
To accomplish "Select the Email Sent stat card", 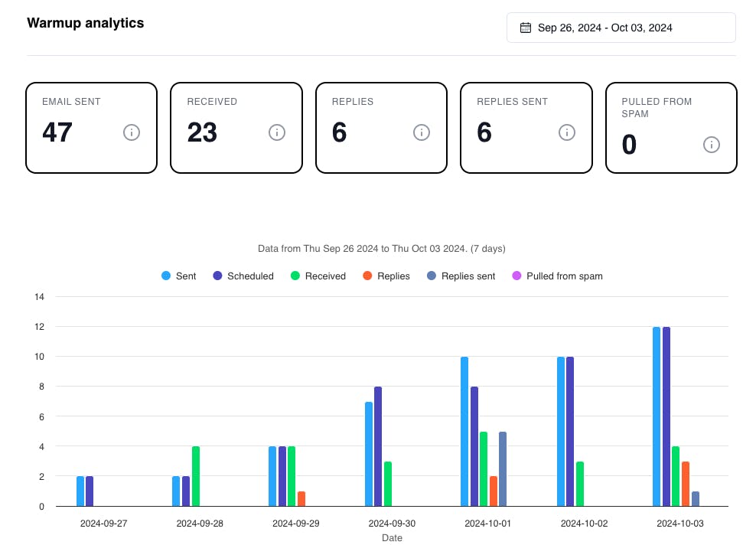I will [x=91, y=127].
